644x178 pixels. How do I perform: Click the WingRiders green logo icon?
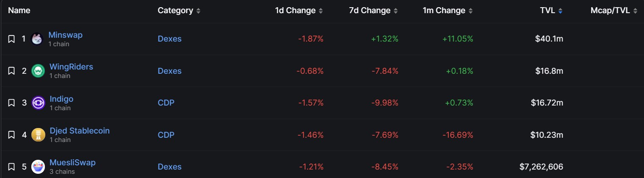tap(38, 71)
